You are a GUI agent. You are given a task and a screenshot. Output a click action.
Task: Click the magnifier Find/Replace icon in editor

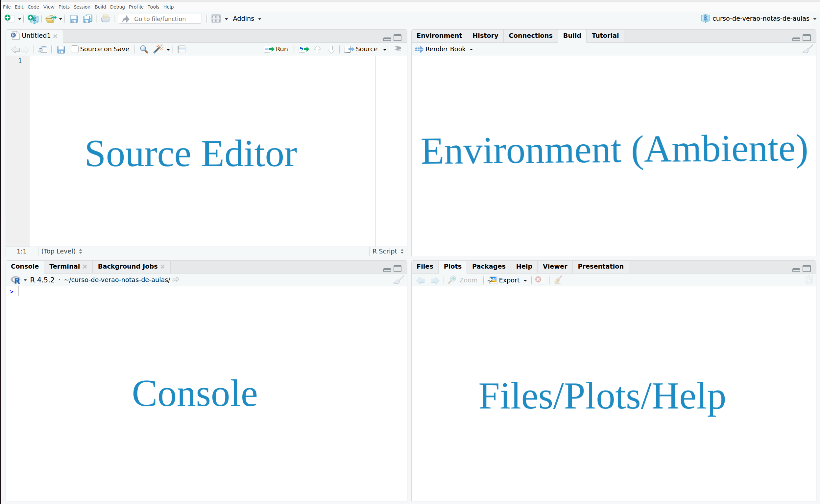[x=144, y=49]
